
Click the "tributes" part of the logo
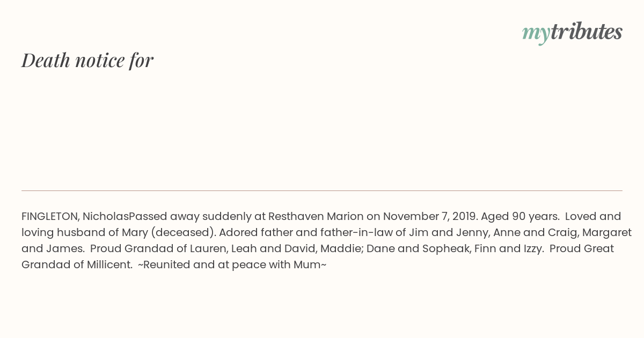587,32
